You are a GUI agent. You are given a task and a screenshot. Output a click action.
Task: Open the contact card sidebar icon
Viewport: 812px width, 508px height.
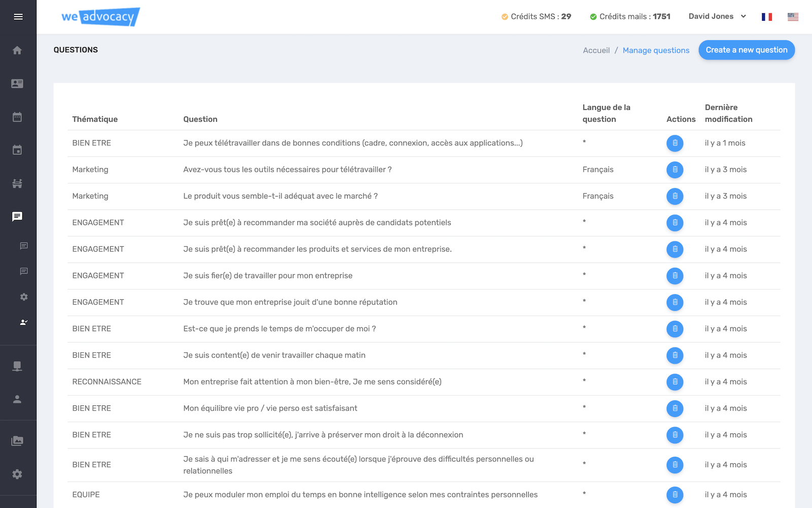(17, 84)
